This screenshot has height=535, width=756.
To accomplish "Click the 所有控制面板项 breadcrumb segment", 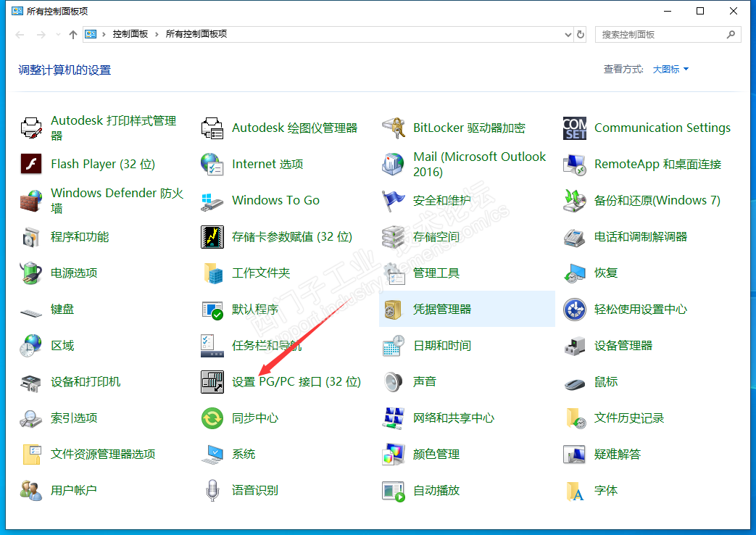I will [196, 34].
